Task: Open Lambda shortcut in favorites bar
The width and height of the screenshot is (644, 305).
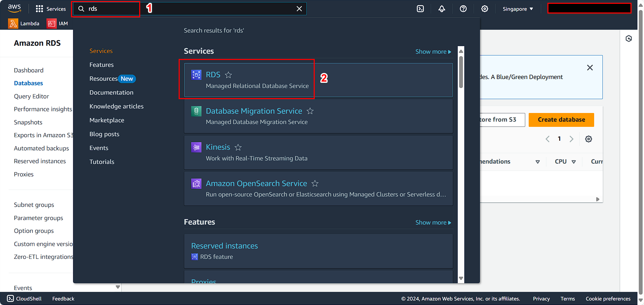Action: pyautogui.click(x=24, y=24)
